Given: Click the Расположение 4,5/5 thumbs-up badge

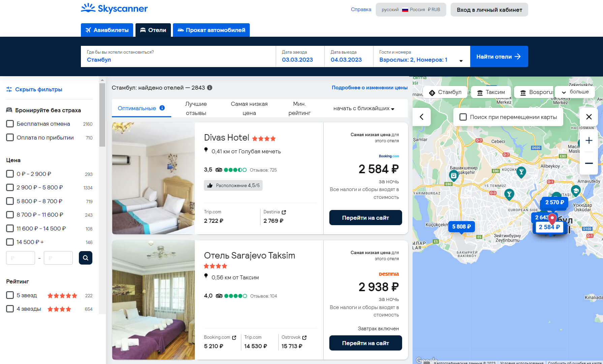Looking at the screenshot, I should coord(233,185).
